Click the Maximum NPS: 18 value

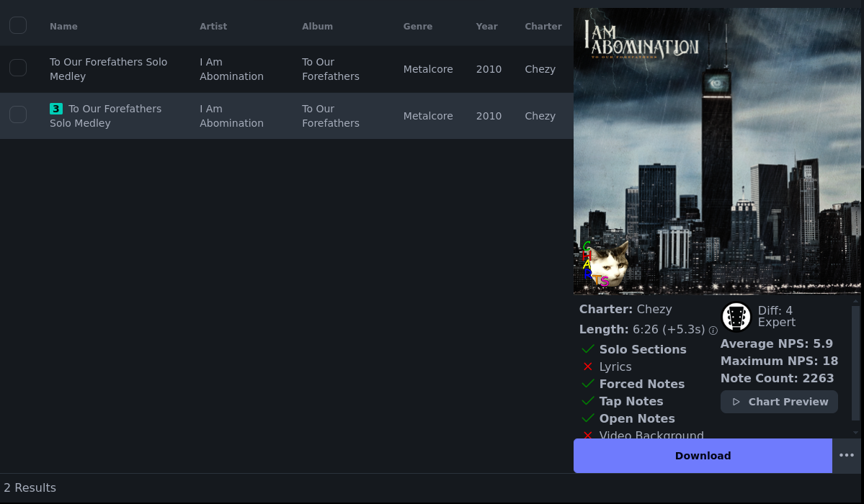779,361
